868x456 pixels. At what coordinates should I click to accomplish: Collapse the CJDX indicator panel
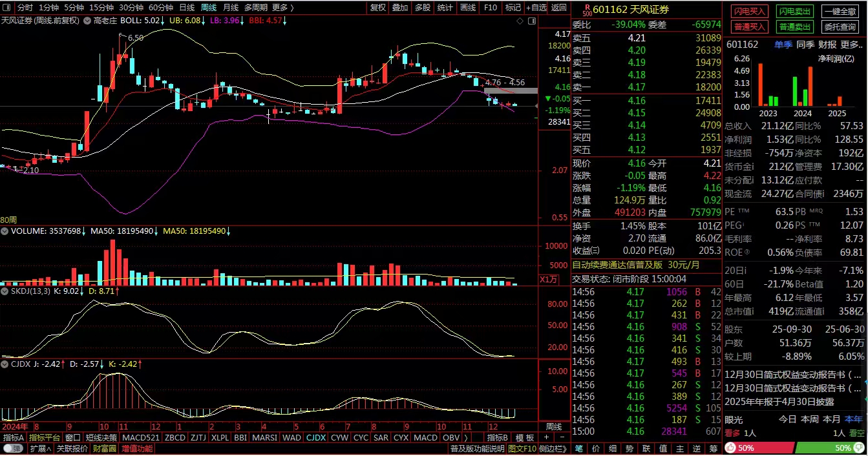(x=5, y=364)
